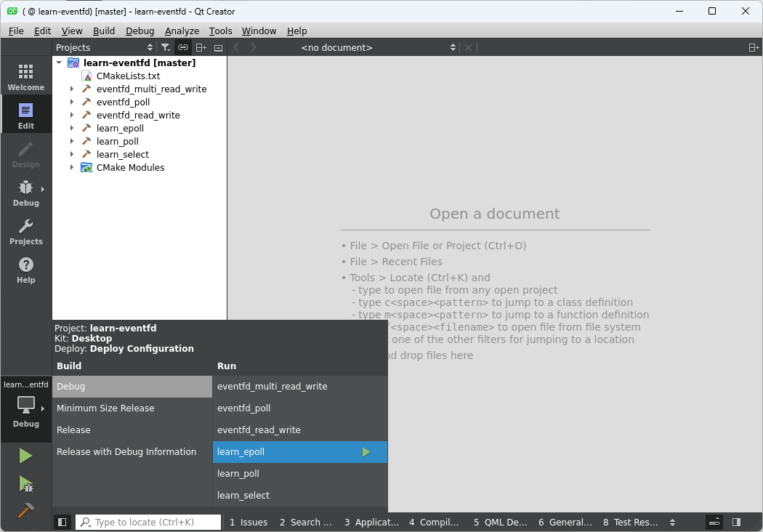Click the learn-eventfd project folder icon
Screen dimensions: 763x532
(x=73, y=63)
